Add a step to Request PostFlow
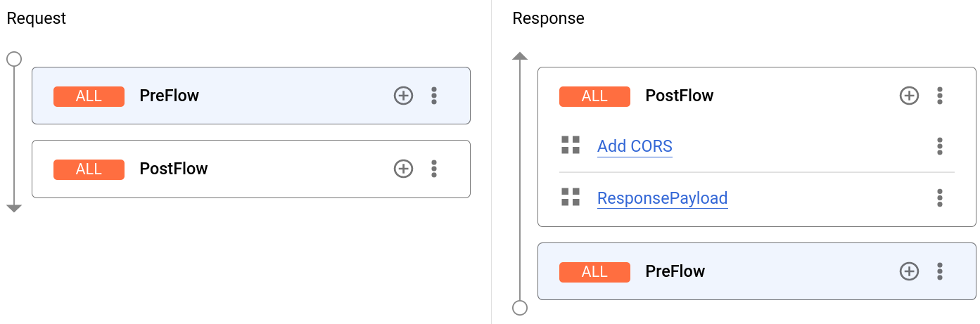 click(x=403, y=169)
